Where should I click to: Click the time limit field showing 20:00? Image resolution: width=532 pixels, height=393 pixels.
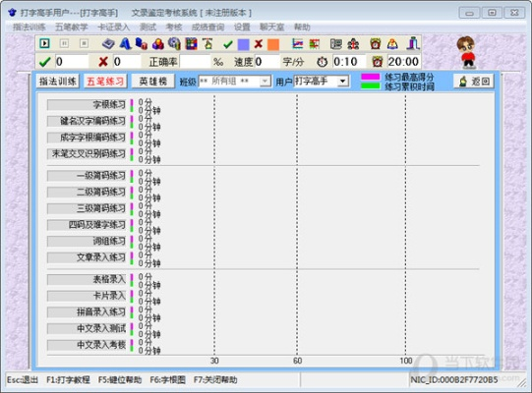(404, 62)
